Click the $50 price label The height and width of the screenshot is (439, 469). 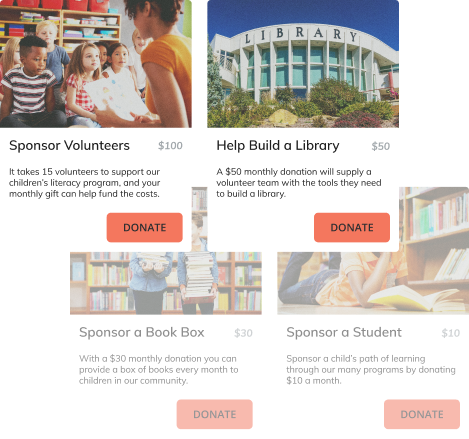381,146
